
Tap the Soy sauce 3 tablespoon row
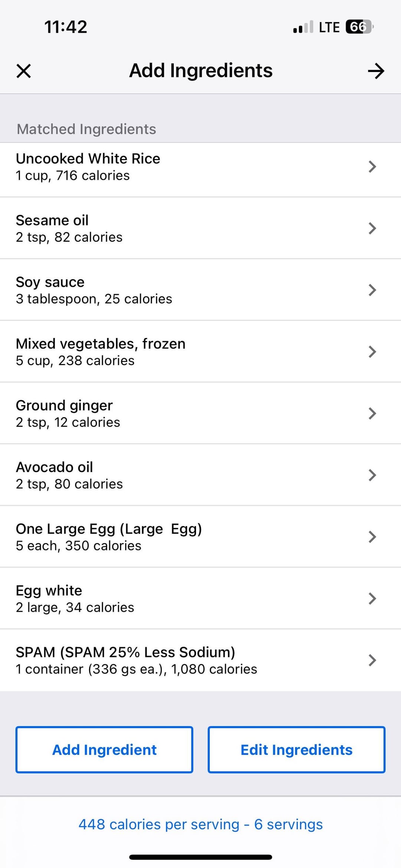point(94,290)
